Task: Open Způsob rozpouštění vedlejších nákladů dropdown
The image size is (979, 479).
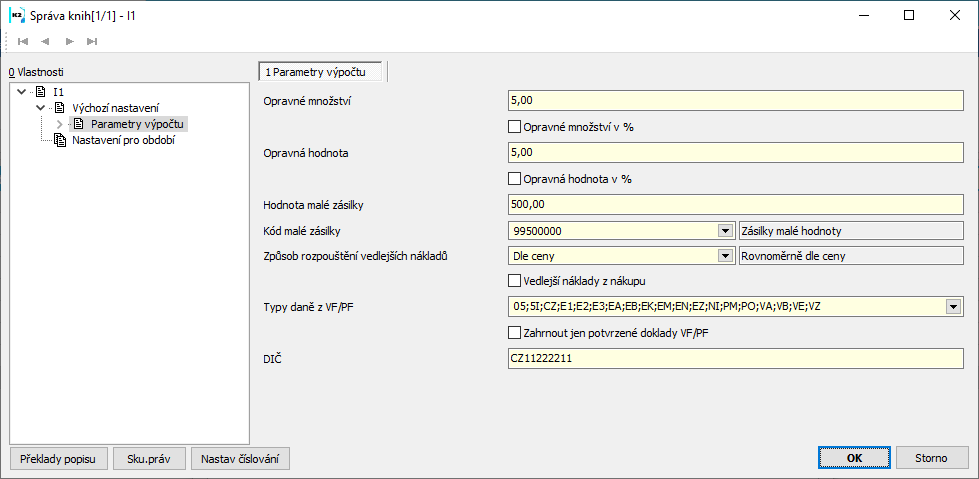Action: [725, 256]
